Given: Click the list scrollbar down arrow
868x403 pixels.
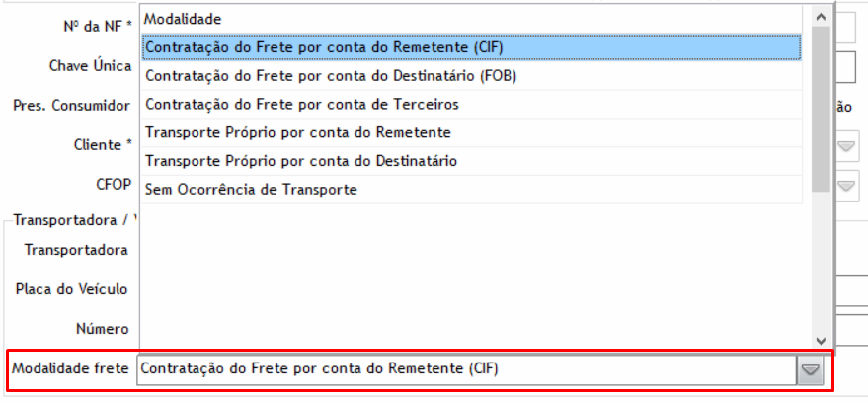Looking at the screenshot, I should point(820,339).
